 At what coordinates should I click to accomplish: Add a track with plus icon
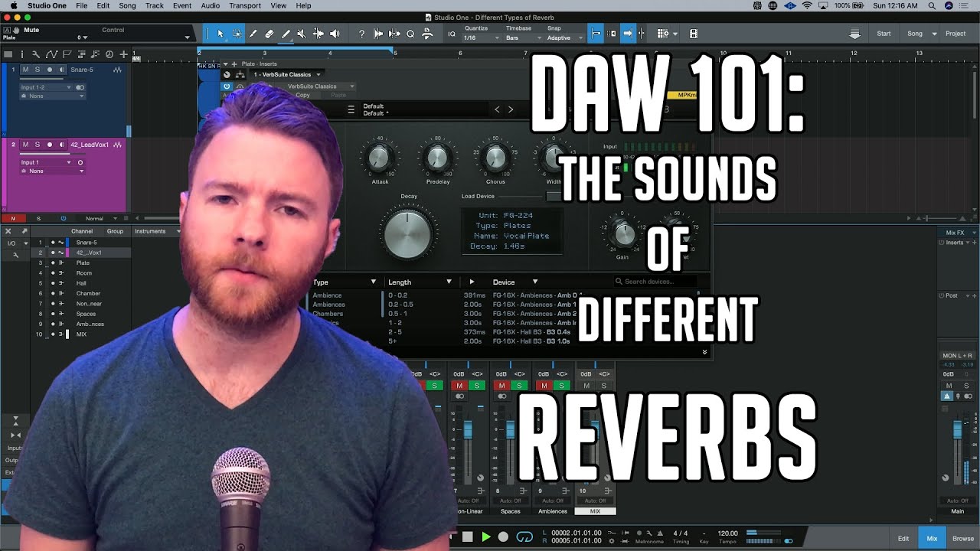pyautogui.click(x=123, y=54)
